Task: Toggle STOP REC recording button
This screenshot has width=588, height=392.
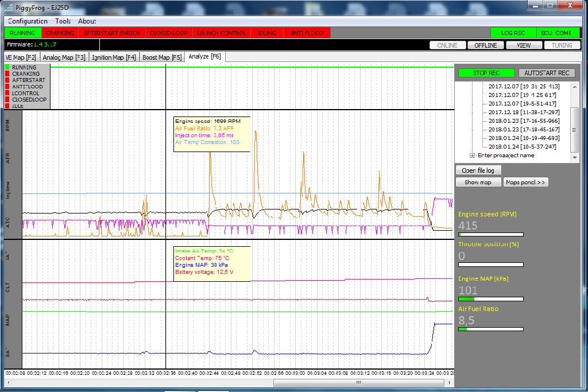Action: (x=486, y=73)
